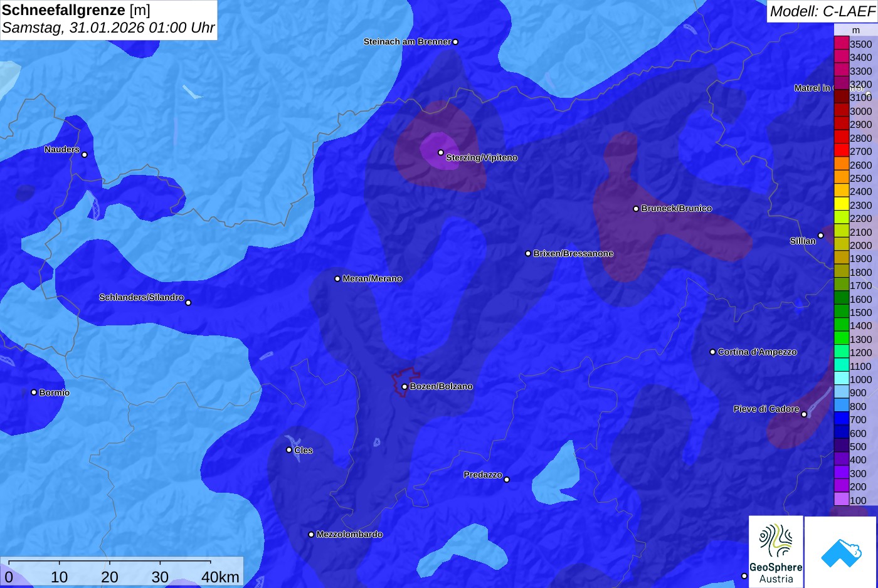Click the Steinach am Brenner label text
This screenshot has width=878, height=588.
[x=407, y=42]
